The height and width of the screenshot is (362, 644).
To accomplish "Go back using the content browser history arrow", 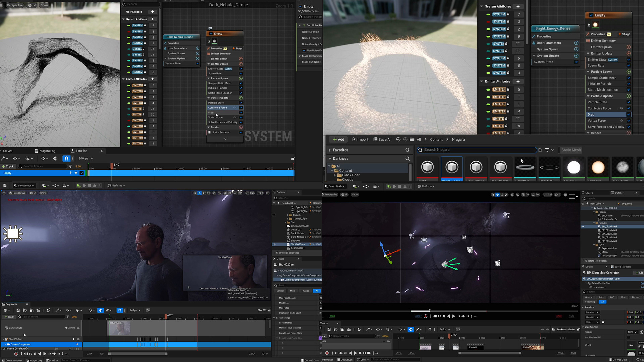I will click(398, 140).
